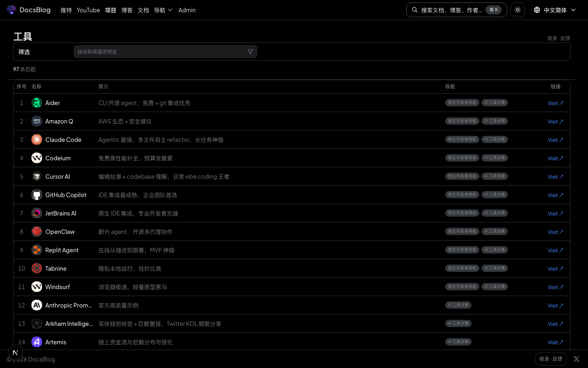Click the X social icon in footer

(576, 359)
